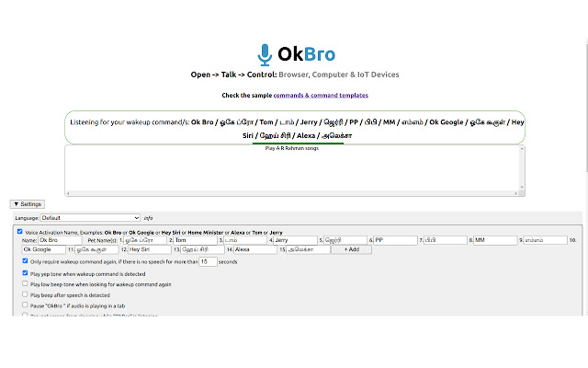Click the OkBro title text
The image size is (588, 368).
(x=306, y=54)
